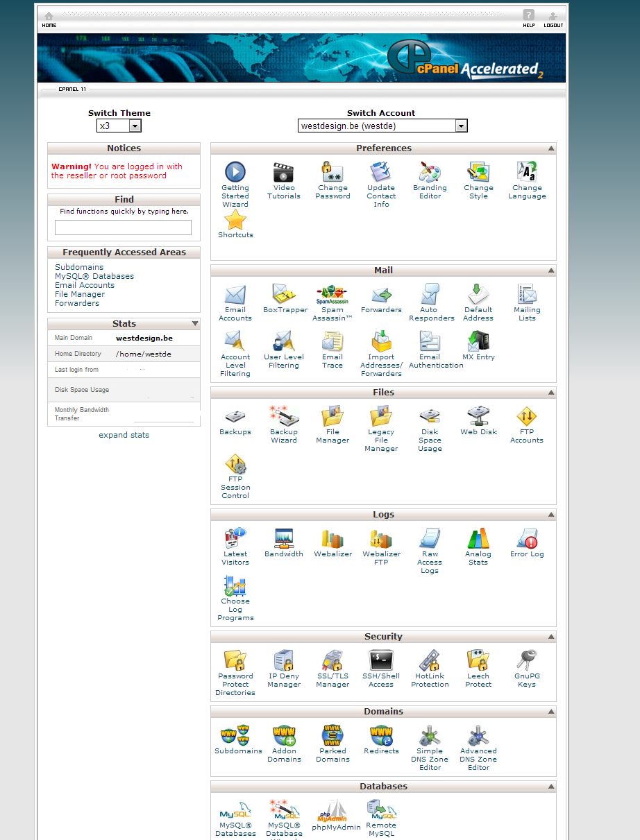Open Help in the top bar

(x=529, y=19)
